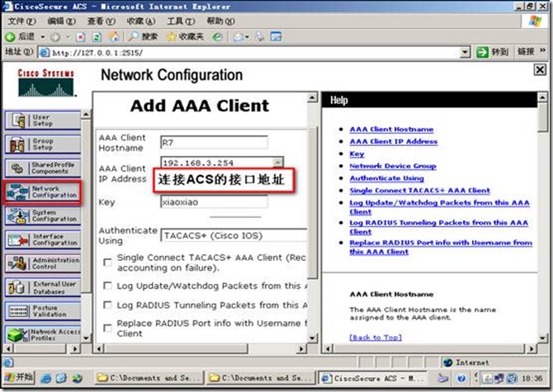Click the Print toolbar icon

[x=259, y=36]
